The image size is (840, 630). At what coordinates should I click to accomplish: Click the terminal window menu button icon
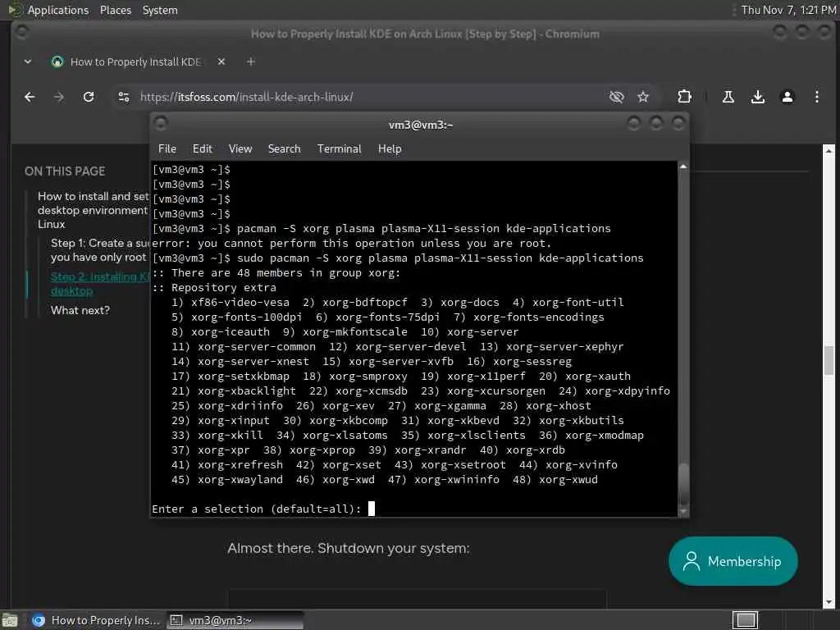coord(161,124)
